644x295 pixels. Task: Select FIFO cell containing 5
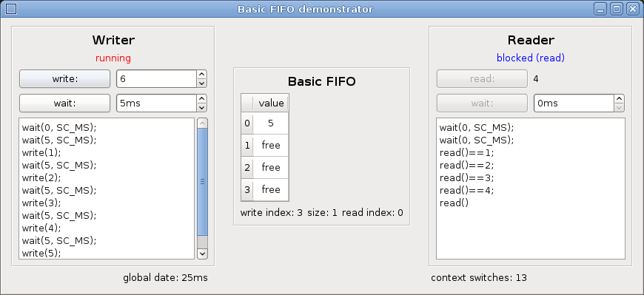pos(271,123)
